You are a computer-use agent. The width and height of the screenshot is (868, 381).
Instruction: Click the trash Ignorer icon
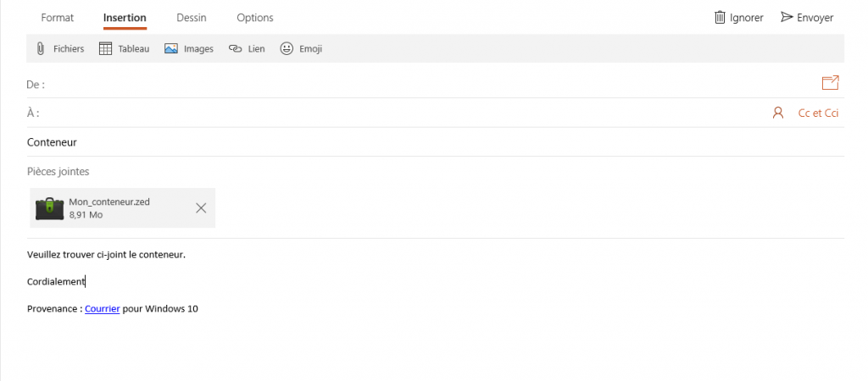coord(720,17)
